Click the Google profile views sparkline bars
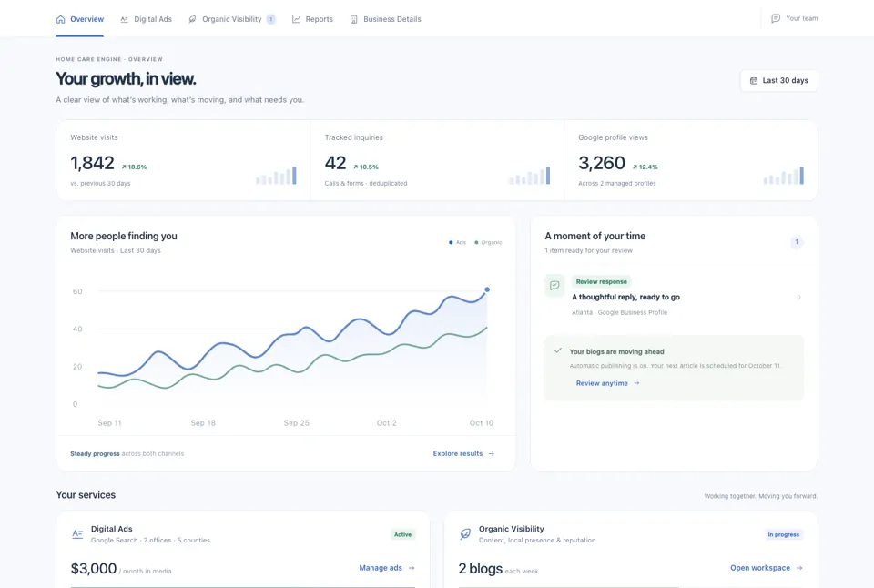The width and height of the screenshot is (874, 588). coord(784,176)
